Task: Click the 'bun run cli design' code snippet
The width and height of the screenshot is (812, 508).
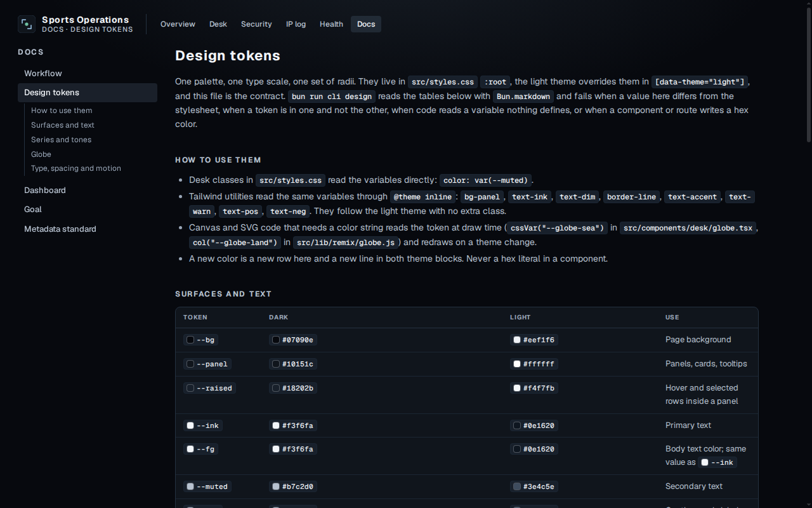Action: (x=332, y=97)
